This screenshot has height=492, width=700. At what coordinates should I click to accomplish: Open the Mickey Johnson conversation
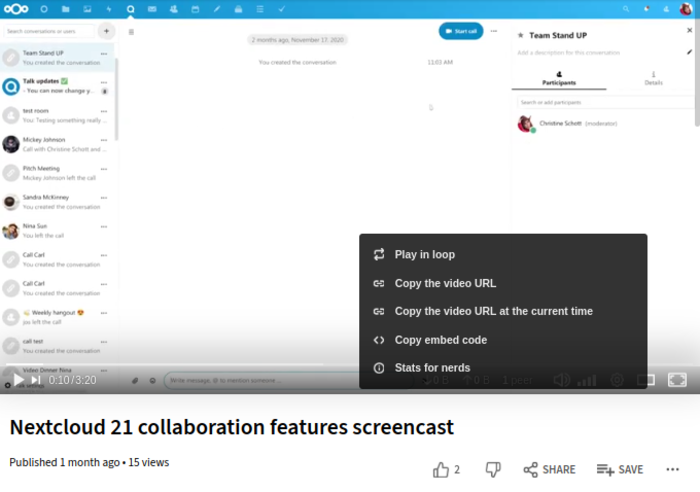[x=57, y=144]
